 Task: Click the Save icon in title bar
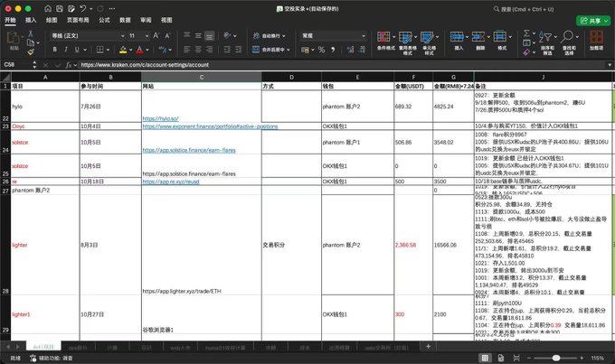[x=59, y=9]
